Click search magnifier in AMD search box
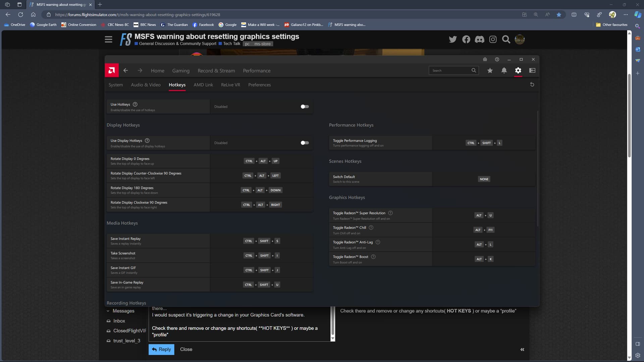 coord(474,70)
